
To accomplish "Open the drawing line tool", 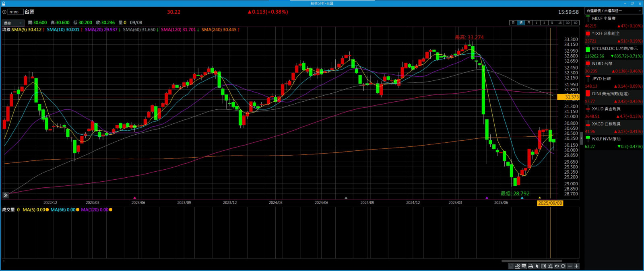I will click(x=517, y=266).
